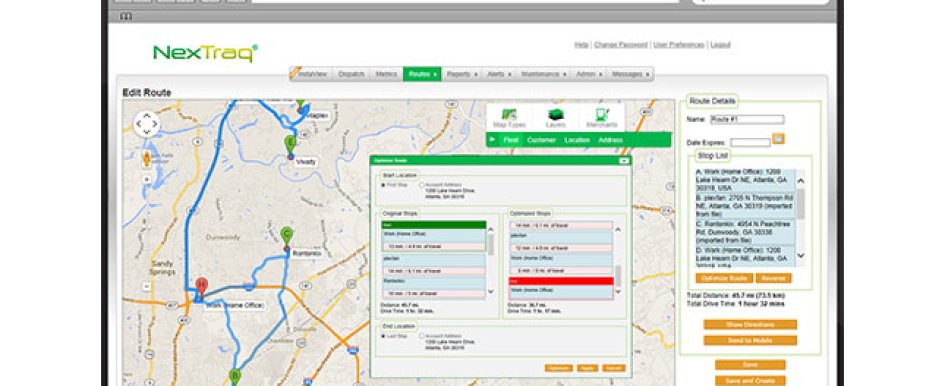The image size is (945, 386).
Task: Expand the Maintenance menu dropdown
Action: [544, 74]
